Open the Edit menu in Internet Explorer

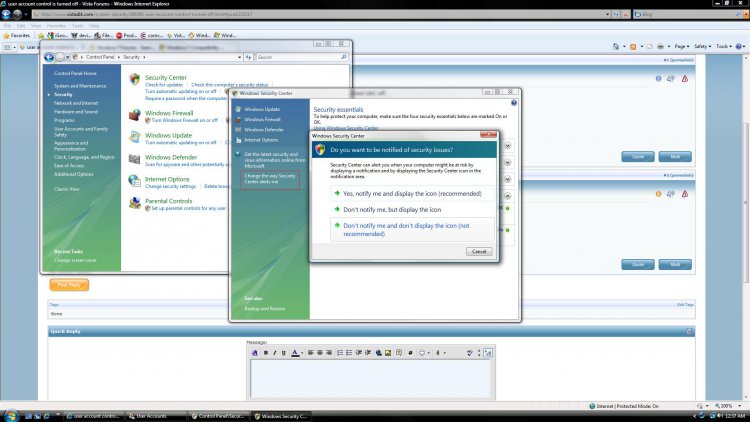coord(21,26)
